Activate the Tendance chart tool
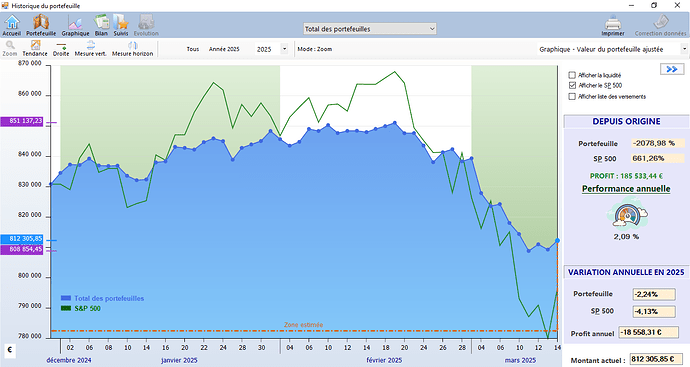 [35, 48]
